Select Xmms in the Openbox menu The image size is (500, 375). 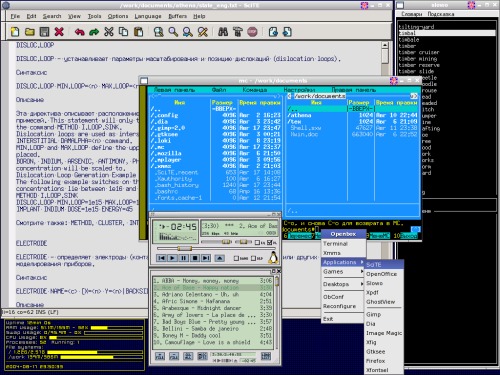[343, 253]
